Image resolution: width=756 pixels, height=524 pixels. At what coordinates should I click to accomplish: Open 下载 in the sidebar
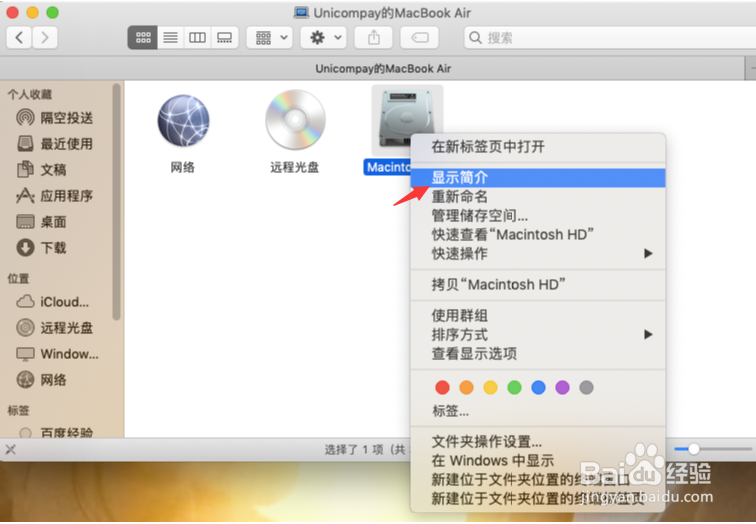tap(42, 248)
